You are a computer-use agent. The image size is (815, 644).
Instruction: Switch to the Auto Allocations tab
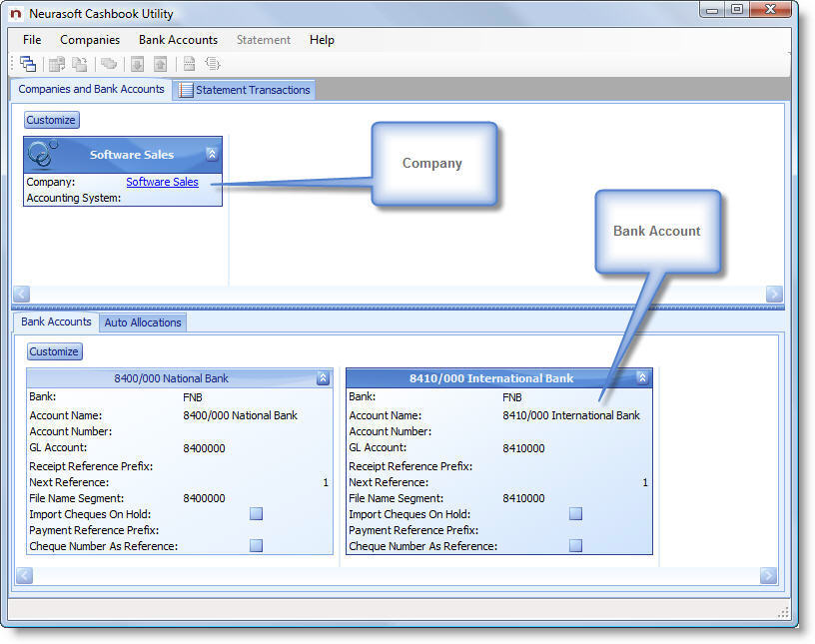pyautogui.click(x=143, y=322)
